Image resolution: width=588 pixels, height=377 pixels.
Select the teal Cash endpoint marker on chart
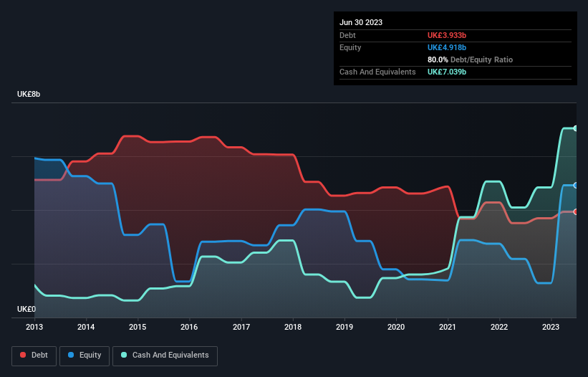pos(576,128)
